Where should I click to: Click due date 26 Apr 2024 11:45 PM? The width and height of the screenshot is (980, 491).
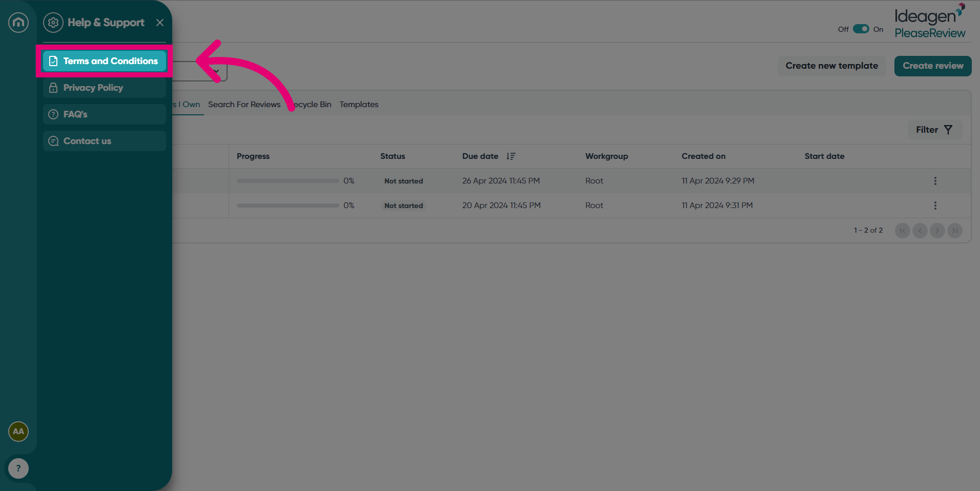pyautogui.click(x=501, y=181)
